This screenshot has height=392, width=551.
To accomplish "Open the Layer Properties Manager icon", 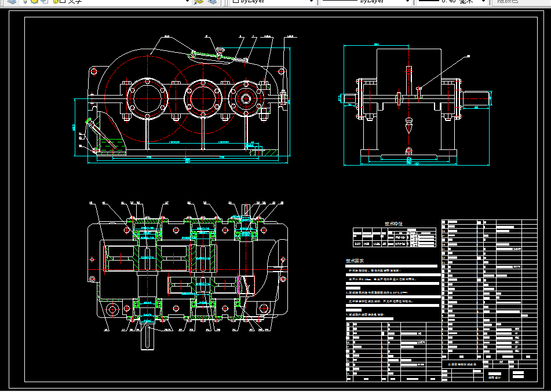I will pos(12,1).
